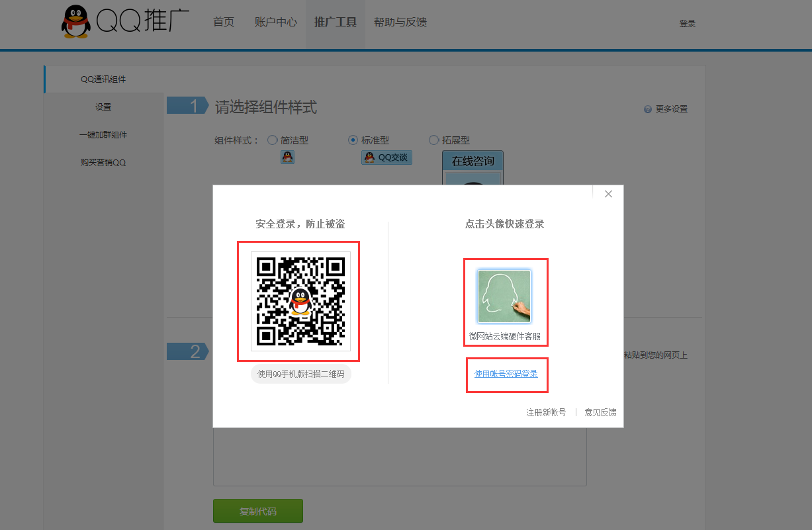Click the avatar for quick login
Screen dimensions: 812x530
[x=504, y=296]
